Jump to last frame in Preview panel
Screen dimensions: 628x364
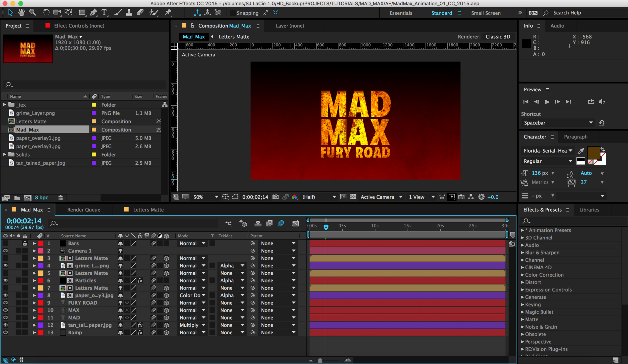pos(568,102)
